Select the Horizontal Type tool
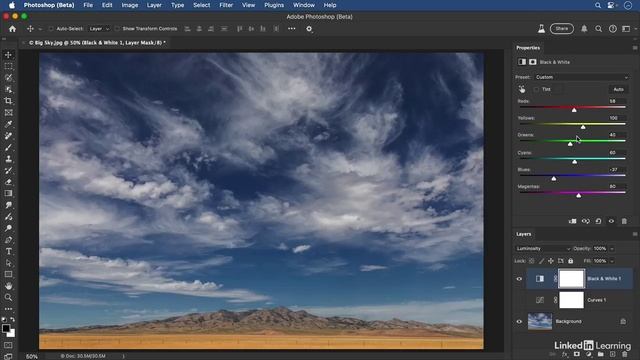The height and width of the screenshot is (360, 640). coord(8,251)
